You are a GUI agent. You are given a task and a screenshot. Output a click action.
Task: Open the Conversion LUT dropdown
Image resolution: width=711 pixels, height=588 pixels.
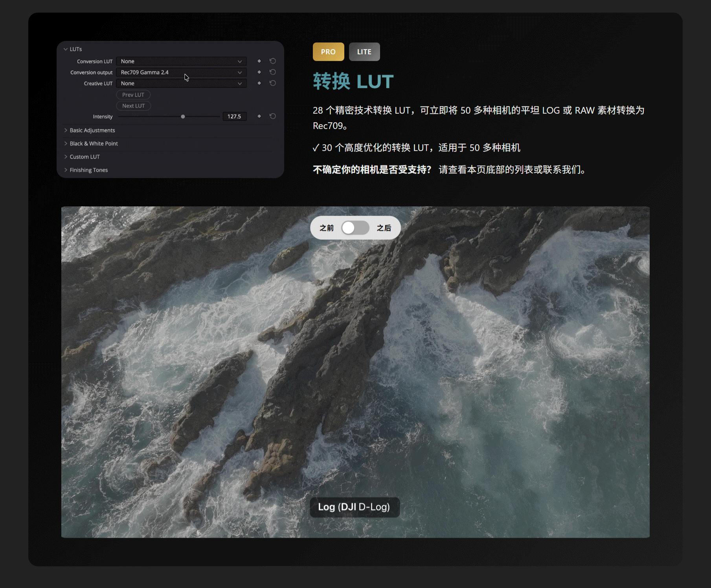(181, 61)
